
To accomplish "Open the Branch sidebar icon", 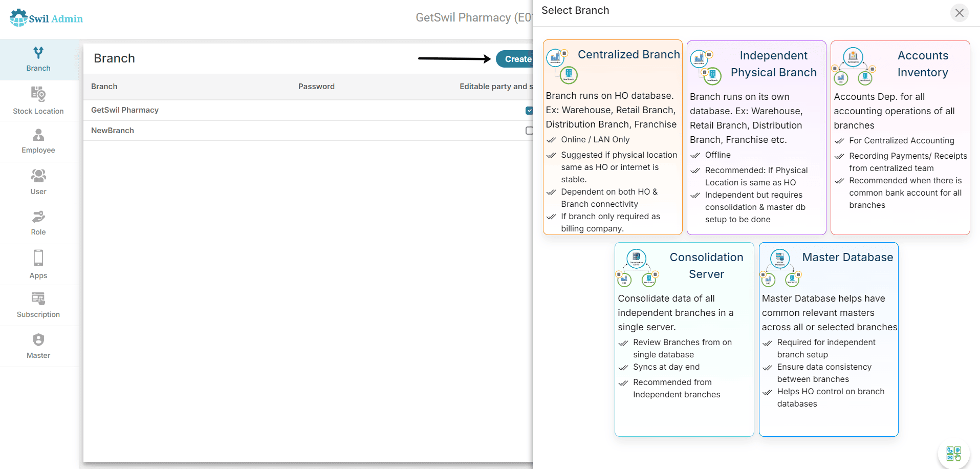I will 38,52.
